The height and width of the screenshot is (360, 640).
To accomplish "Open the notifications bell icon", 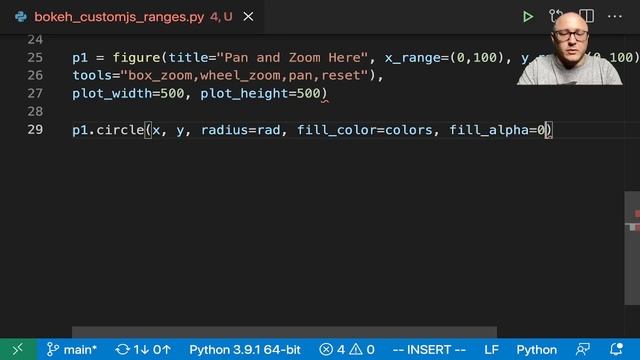I will click(616, 349).
